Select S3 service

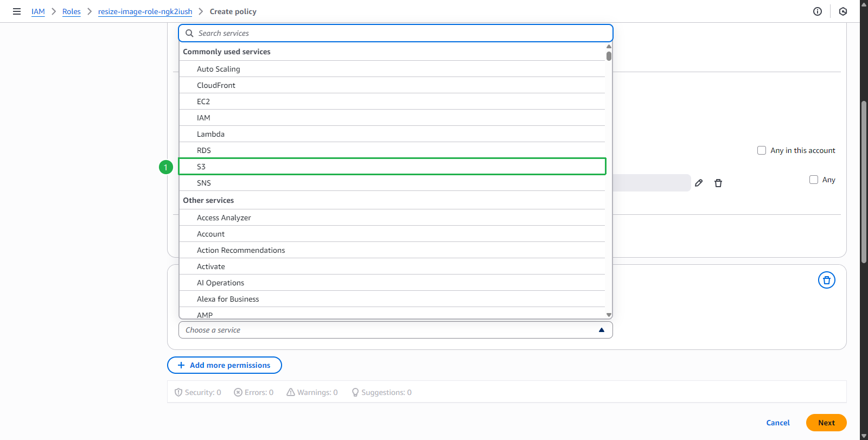pyautogui.click(x=392, y=167)
